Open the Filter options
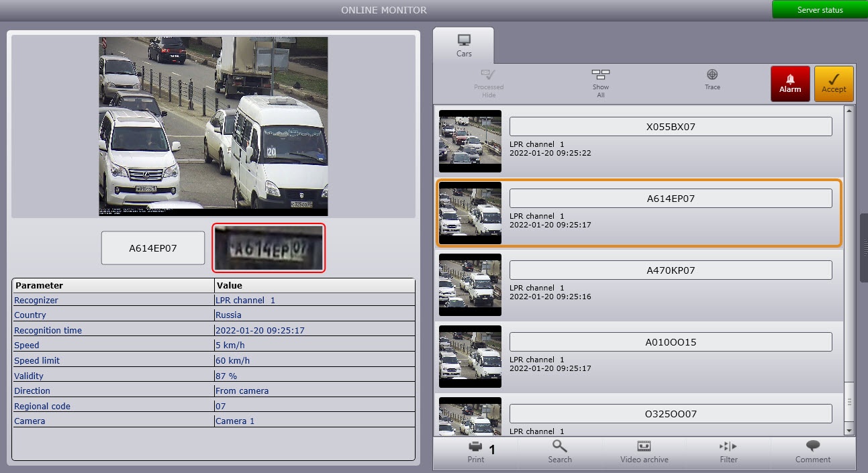The height and width of the screenshot is (473, 868). [728, 452]
